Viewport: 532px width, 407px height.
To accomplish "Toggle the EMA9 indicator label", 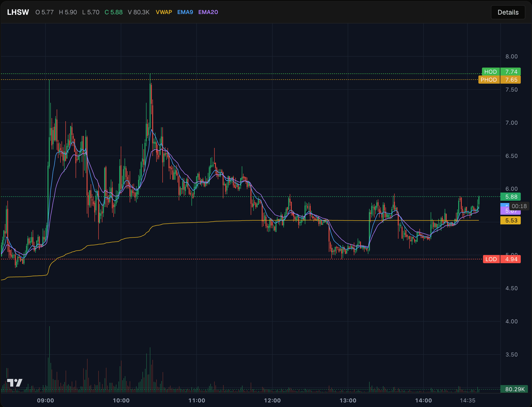I will 185,12.
